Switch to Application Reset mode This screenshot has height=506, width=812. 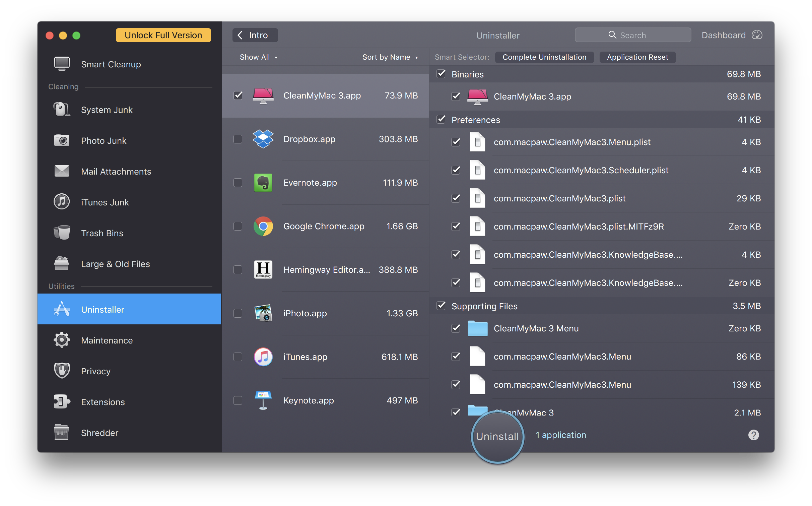[637, 57]
